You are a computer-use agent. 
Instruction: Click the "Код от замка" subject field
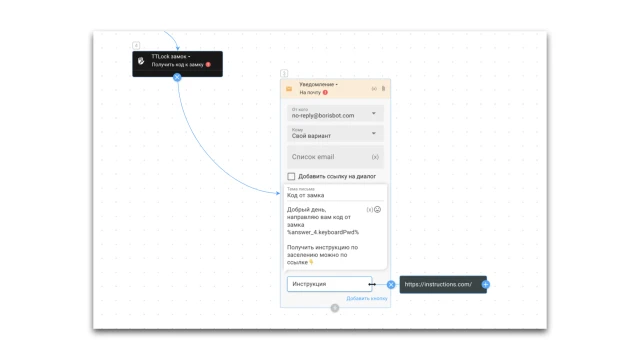tap(335, 193)
